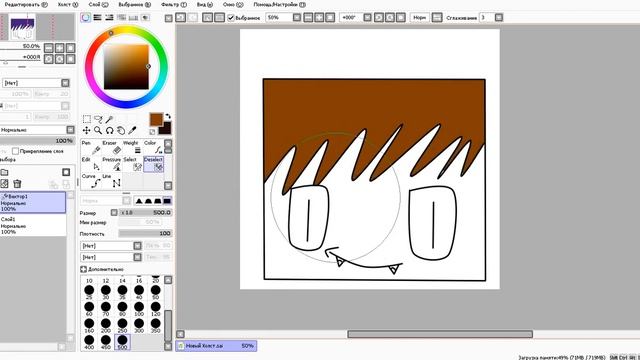Select the Line tool
Screen dimensions: 640x360
[x=111, y=181]
